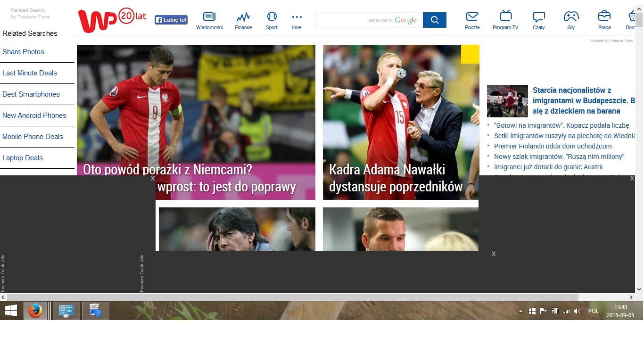The height and width of the screenshot is (362, 644).
Task: Click the WP 20 lat logo
Action: tap(112, 20)
